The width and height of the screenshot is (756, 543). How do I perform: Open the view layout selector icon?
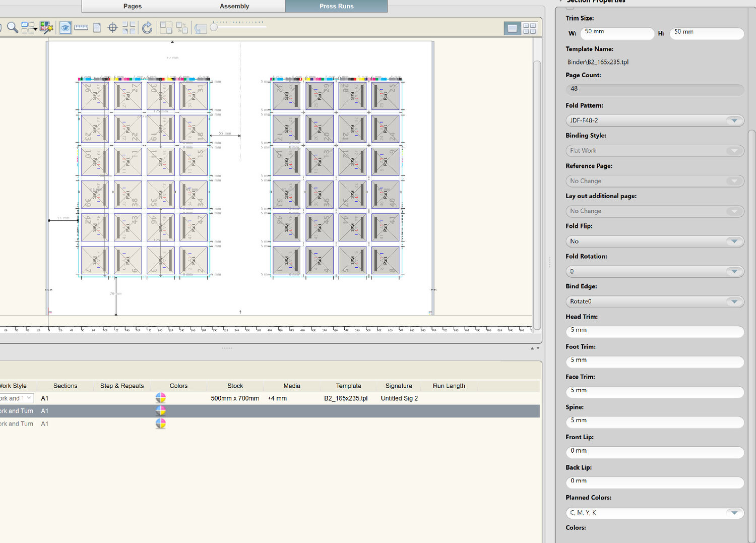[29, 27]
